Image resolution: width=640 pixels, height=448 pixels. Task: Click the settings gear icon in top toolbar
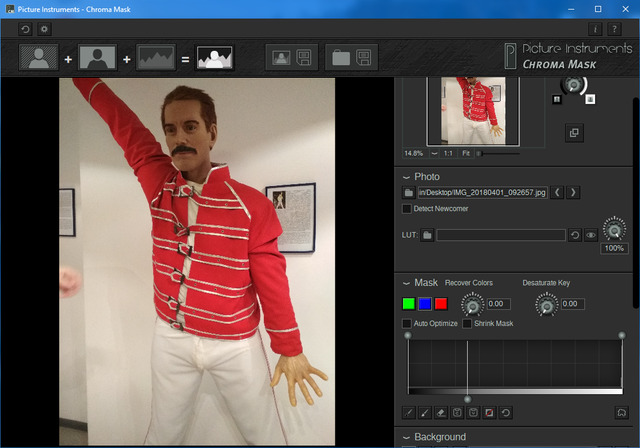pos(43,29)
